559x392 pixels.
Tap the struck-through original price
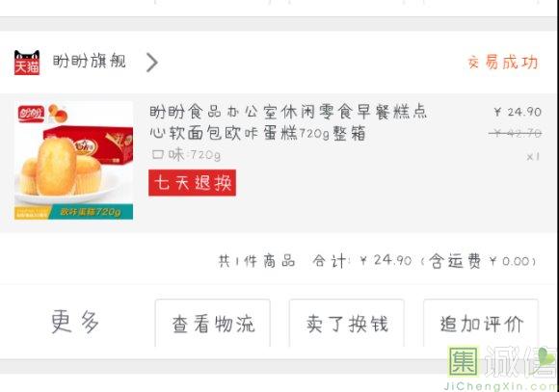(516, 134)
